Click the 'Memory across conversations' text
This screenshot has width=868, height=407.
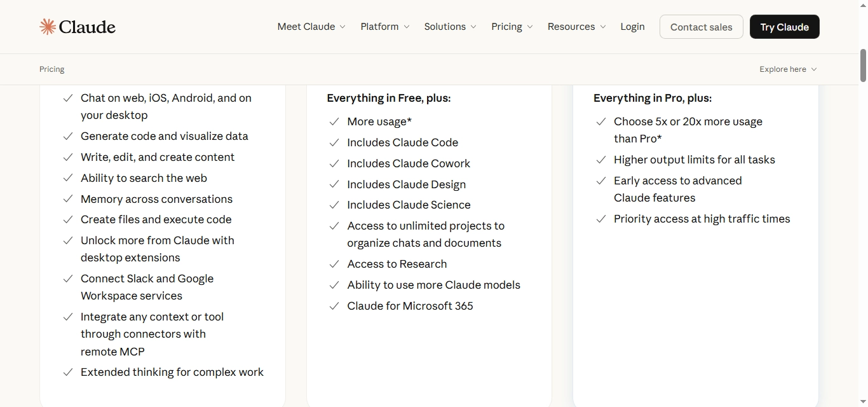[157, 199]
